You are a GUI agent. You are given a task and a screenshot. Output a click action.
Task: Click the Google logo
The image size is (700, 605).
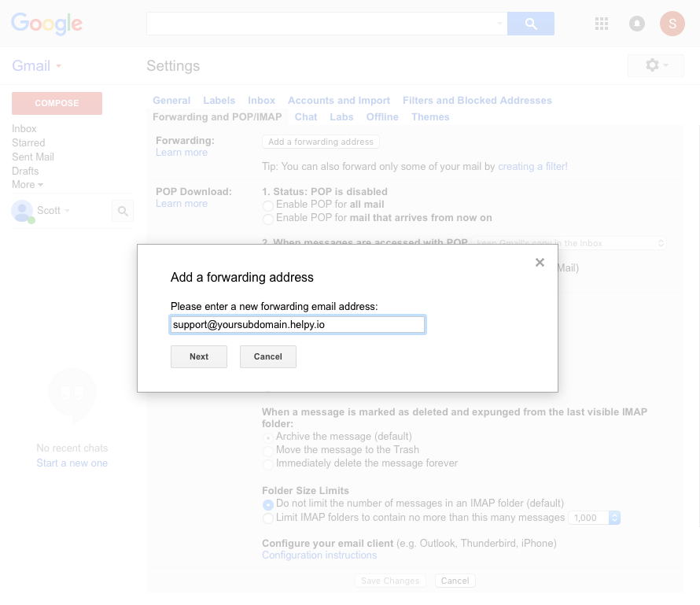tap(46, 24)
